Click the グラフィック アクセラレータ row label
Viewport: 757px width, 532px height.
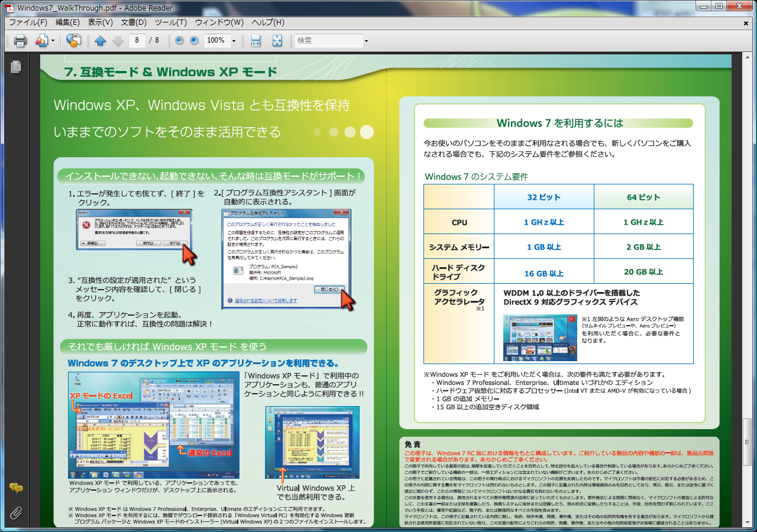tap(459, 296)
